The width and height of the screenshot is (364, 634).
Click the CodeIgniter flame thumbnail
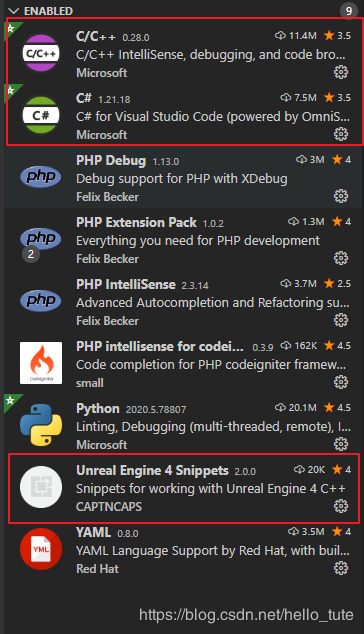(41, 363)
